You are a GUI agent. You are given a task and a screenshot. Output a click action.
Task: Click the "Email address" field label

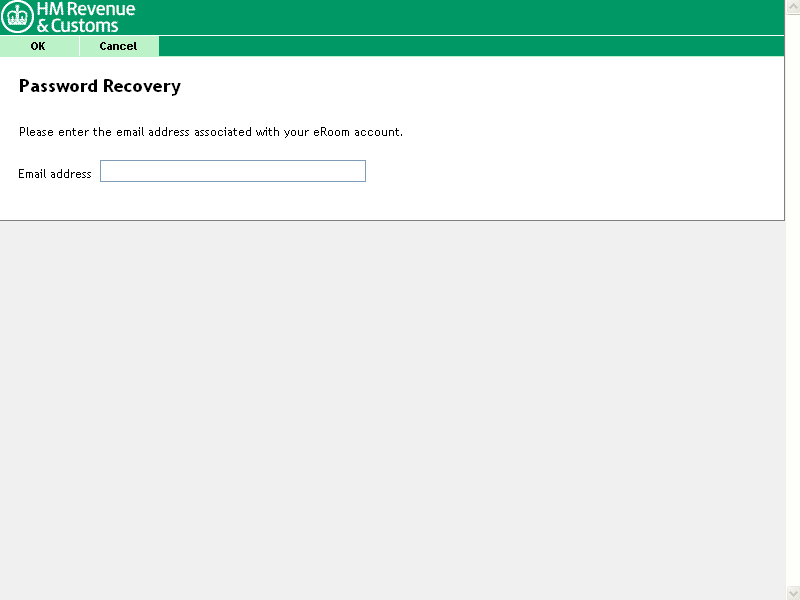pos(55,174)
